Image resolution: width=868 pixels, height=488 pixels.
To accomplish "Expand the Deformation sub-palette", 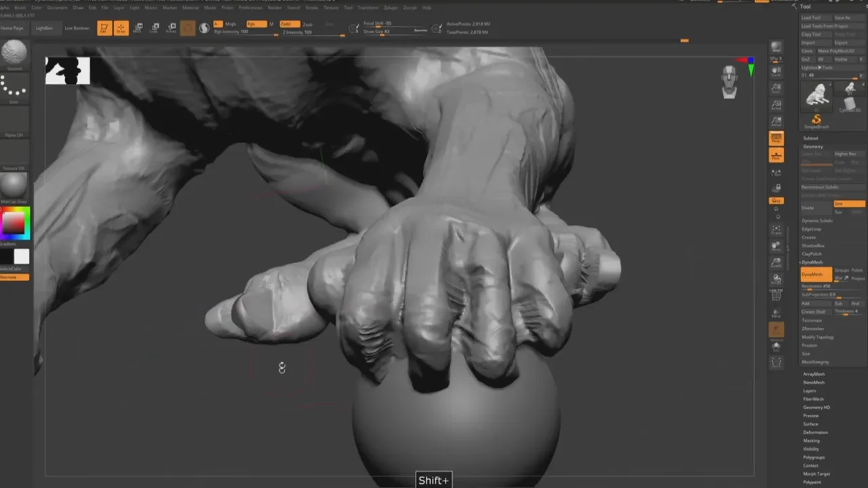I will point(816,432).
